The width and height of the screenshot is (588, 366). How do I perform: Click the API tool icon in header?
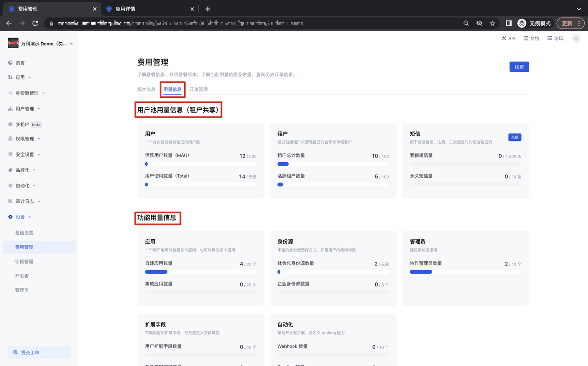504,39
